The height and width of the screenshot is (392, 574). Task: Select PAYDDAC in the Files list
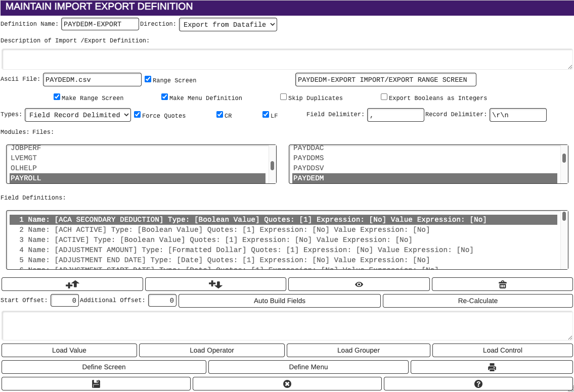(x=425, y=148)
